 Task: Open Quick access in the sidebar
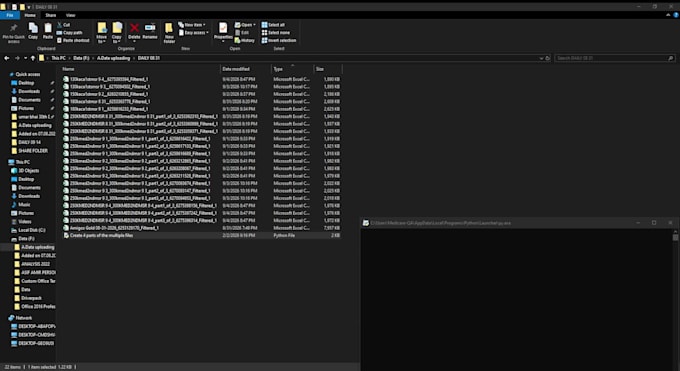pyautogui.click(x=27, y=74)
